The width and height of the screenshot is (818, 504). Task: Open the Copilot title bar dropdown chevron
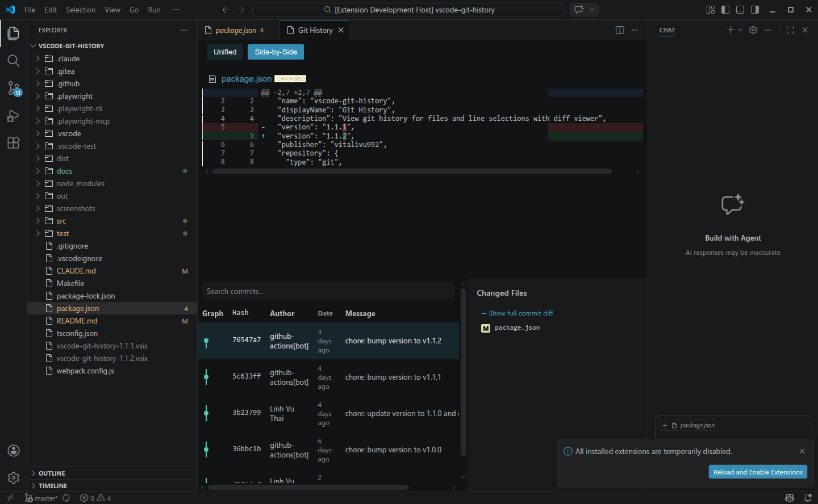pyautogui.click(x=592, y=10)
